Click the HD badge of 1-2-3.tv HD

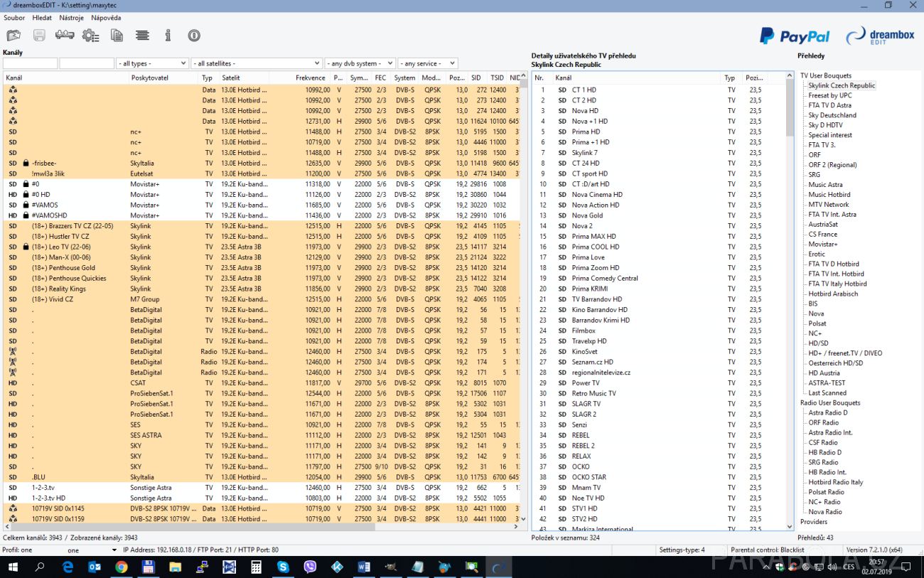(x=13, y=498)
